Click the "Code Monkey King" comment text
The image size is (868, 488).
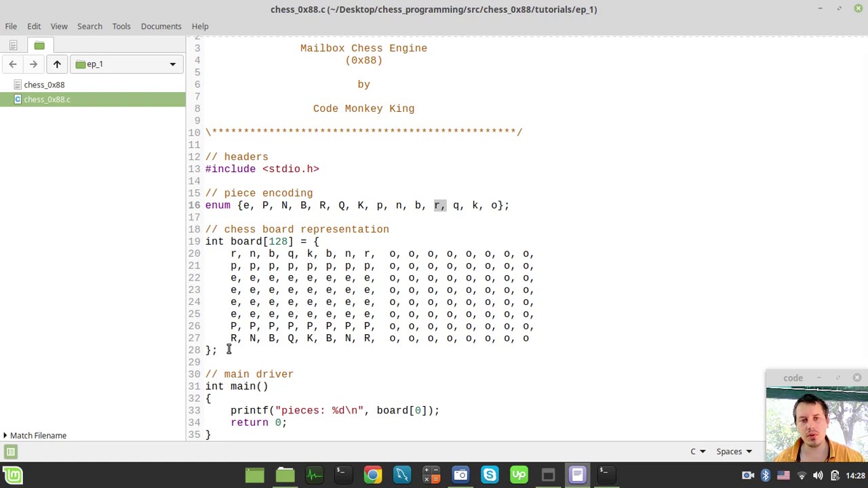pyautogui.click(x=363, y=108)
